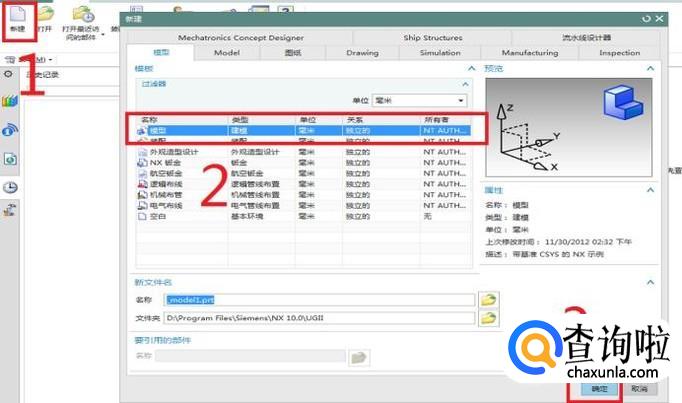Click the 历史记录 label in left panel
This screenshot has height=403, width=682.
click(x=43, y=75)
